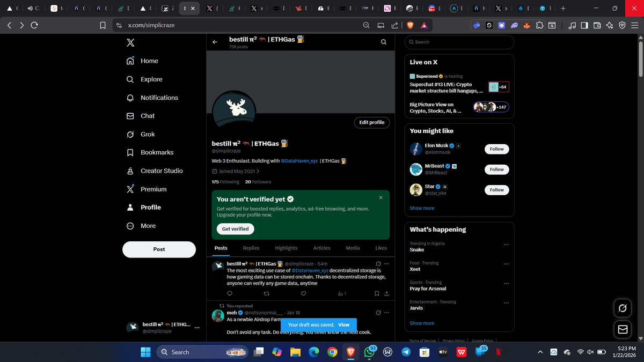Viewport: 644px width, 362px height.
Task: Open options for Pray for Arsenal trend
Action: [506, 283]
